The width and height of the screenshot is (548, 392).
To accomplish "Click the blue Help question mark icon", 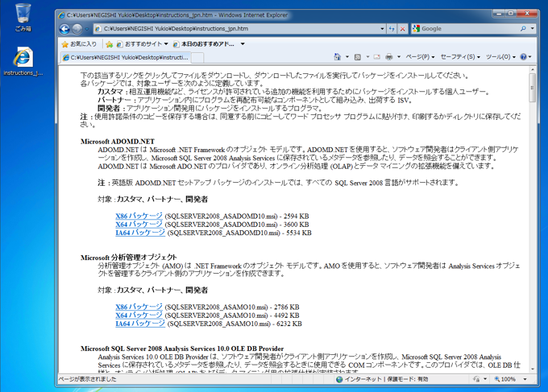I will point(523,56).
